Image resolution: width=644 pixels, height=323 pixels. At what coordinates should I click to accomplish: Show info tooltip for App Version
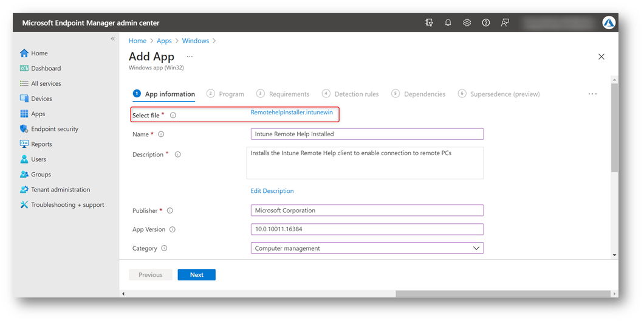click(173, 229)
